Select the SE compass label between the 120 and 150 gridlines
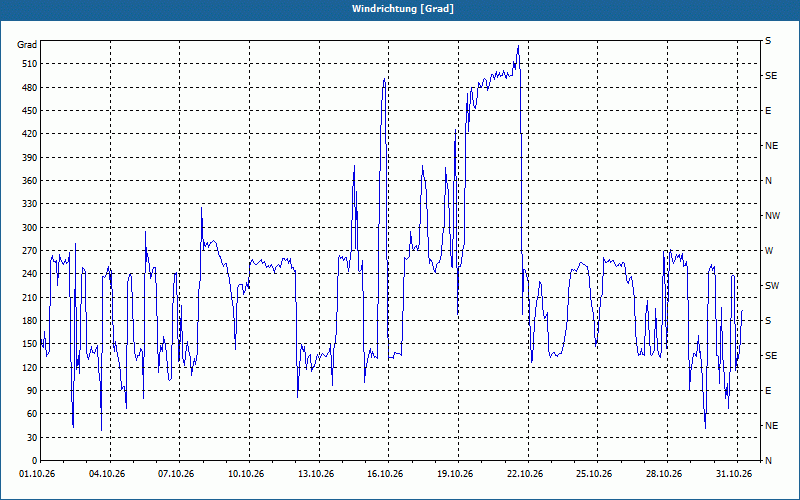 point(771,356)
